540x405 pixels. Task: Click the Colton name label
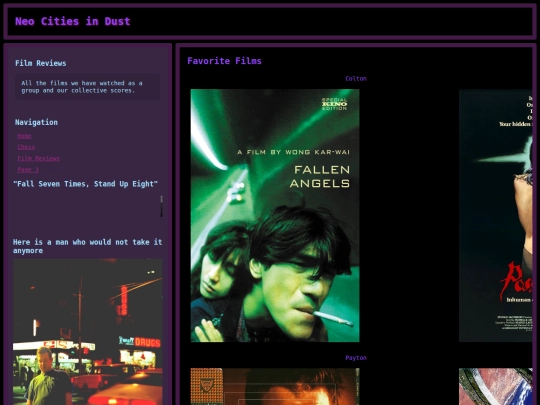(x=356, y=79)
